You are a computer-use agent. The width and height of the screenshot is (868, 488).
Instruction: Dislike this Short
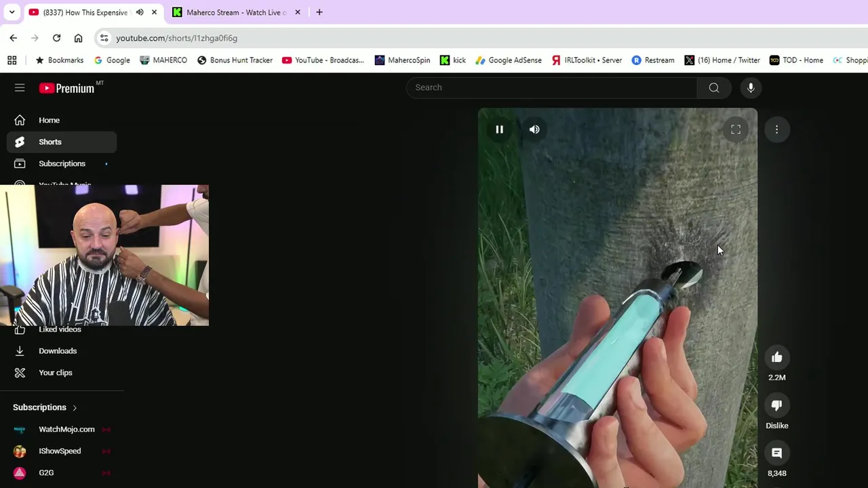(x=777, y=405)
